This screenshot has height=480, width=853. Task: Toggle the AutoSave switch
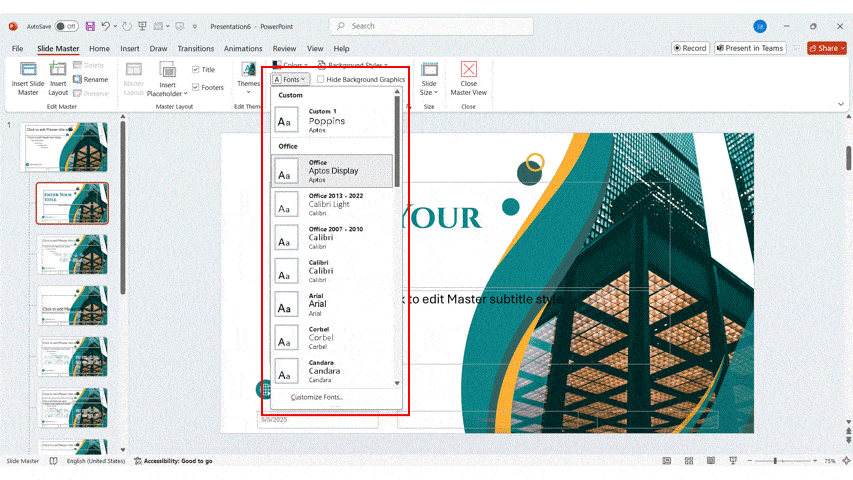[x=66, y=26]
